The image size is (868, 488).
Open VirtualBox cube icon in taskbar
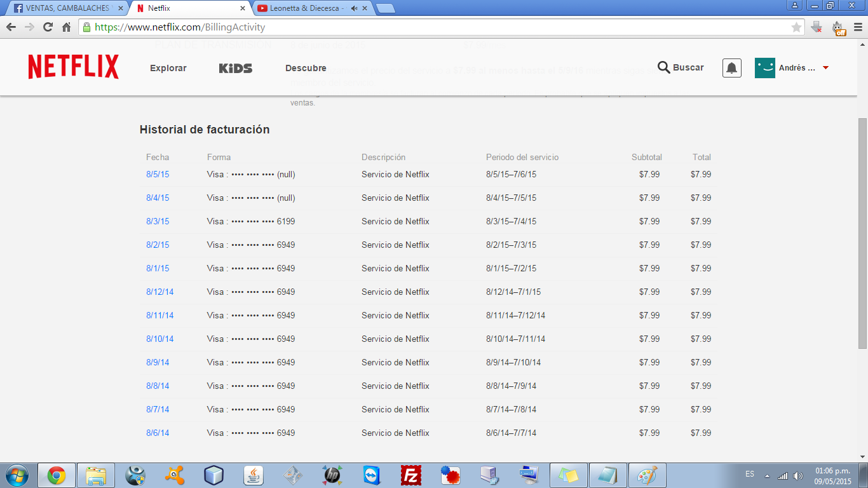coord(214,475)
